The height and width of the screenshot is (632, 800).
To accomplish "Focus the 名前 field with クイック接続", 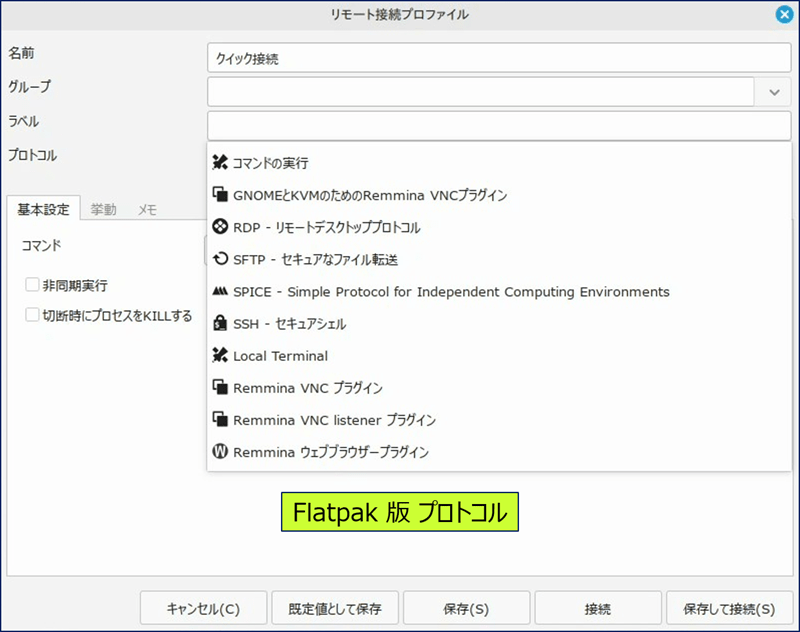I will coord(499,58).
